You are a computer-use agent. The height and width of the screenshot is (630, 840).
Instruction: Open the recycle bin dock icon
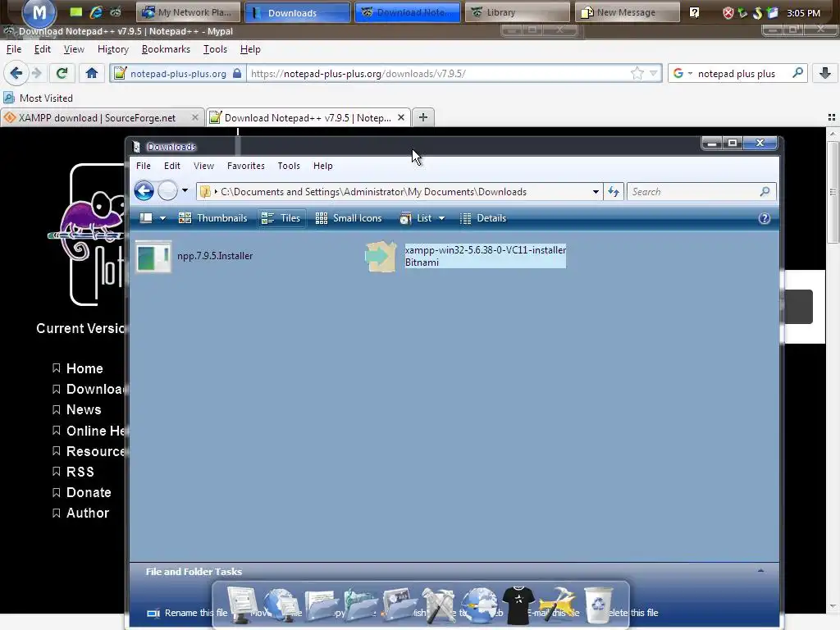[x=598, y=605]
